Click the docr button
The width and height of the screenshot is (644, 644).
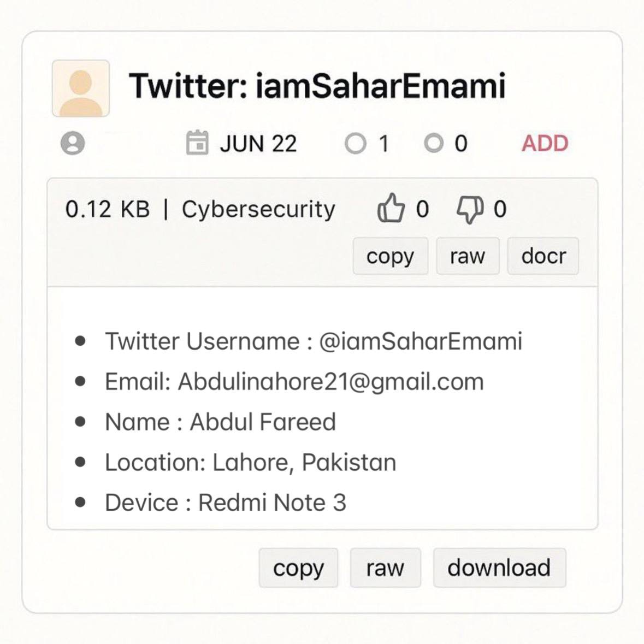click(x=543, y=256)
